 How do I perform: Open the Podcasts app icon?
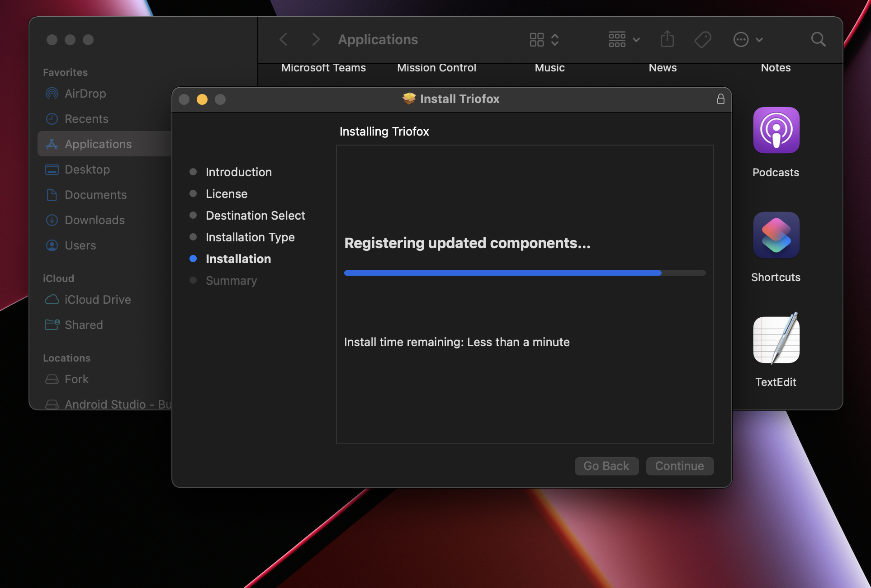click(776, 130)
